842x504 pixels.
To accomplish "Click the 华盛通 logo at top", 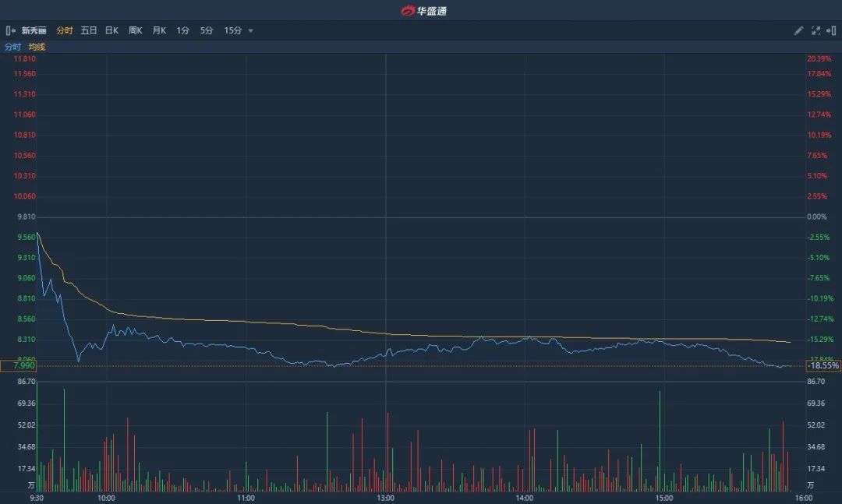I will (x=423, y=10).
